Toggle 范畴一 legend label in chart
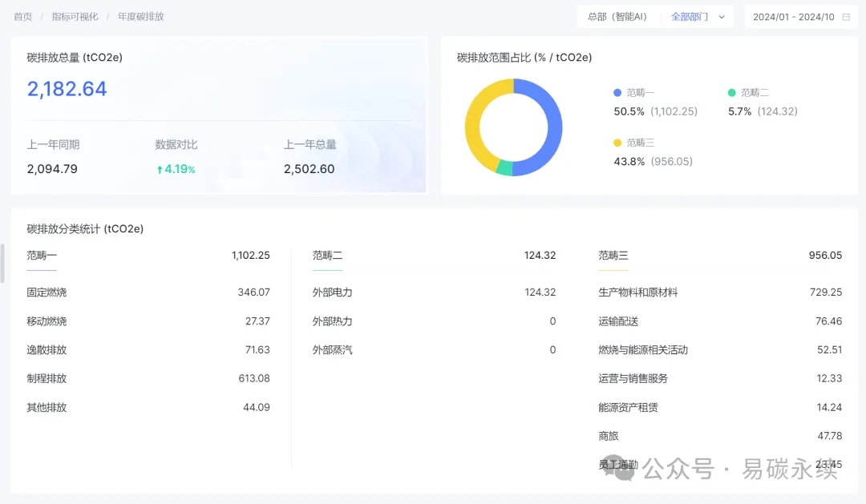The width and height of the screenshot is (866, 504). 641,93
